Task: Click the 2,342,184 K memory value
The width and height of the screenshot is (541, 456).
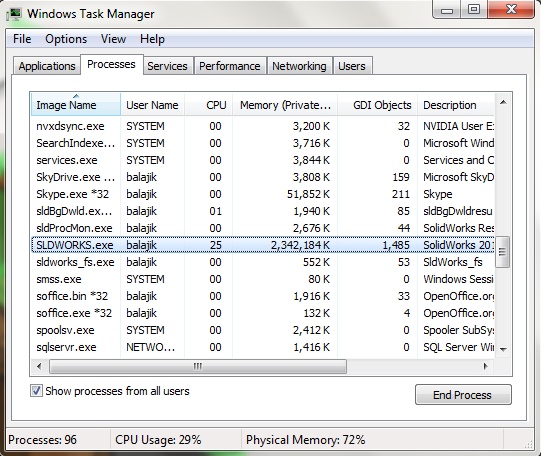Action: 300,245
